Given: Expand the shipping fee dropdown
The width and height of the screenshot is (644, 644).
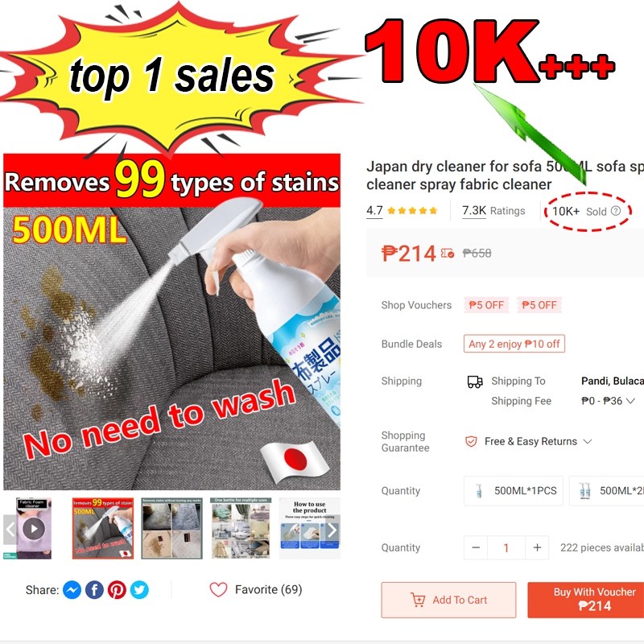Looking at the screenshot, I should tap(630, 401).
